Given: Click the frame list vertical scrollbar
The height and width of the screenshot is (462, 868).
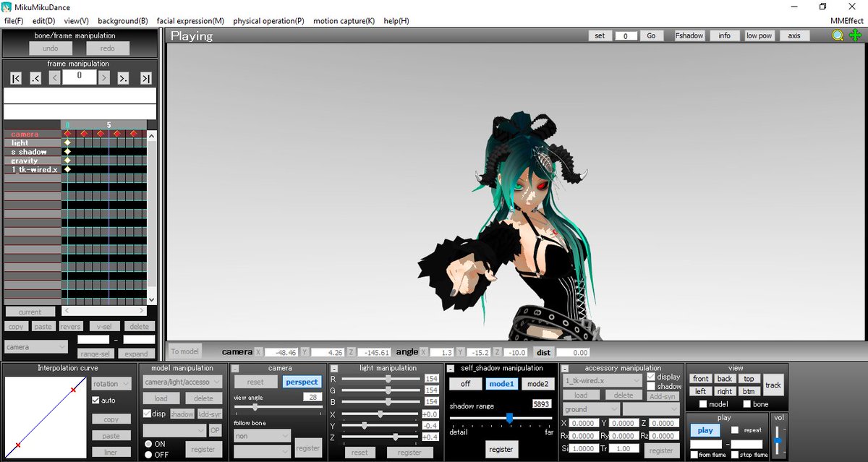Looking at the screenshot, I should point(151,217).
